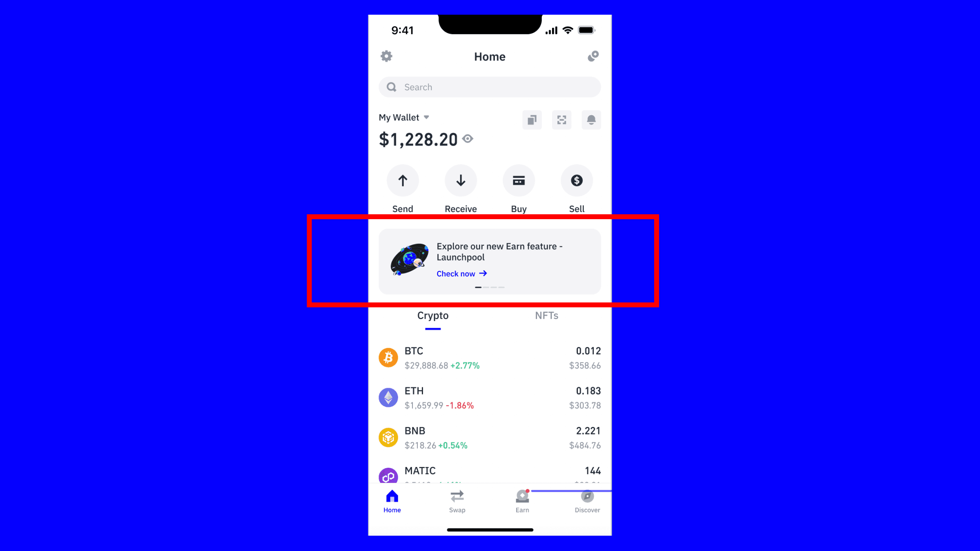Toggle notification bell icon

tap(591, 120)
